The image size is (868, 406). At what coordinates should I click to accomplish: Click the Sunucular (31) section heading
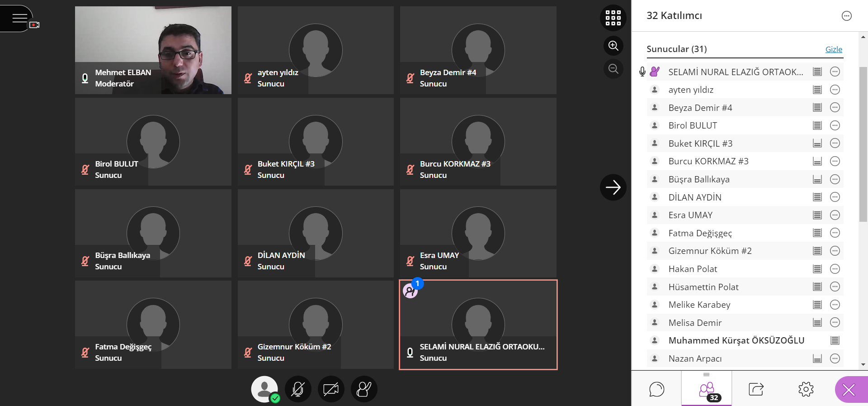click(677, 49)
